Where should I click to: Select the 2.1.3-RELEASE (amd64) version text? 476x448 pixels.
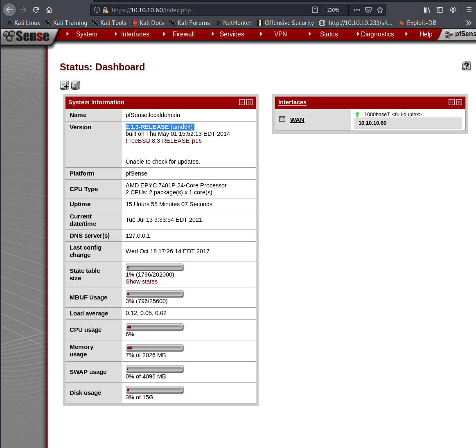coord(159,127)
